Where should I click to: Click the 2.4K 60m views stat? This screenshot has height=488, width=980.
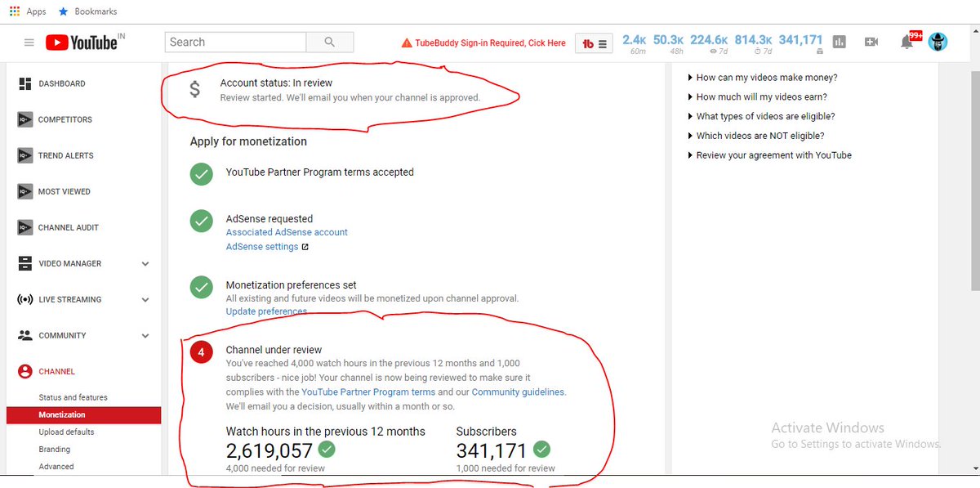point(635,43)
